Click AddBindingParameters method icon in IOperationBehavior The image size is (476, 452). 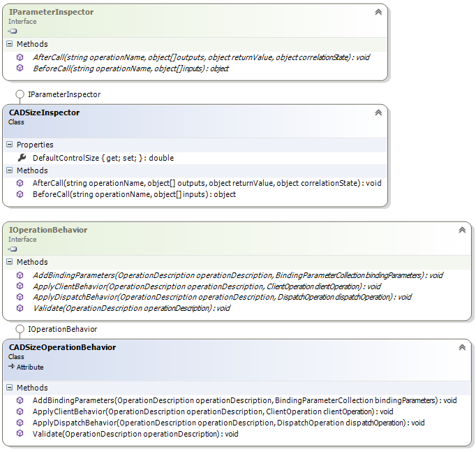coord(20,275)
